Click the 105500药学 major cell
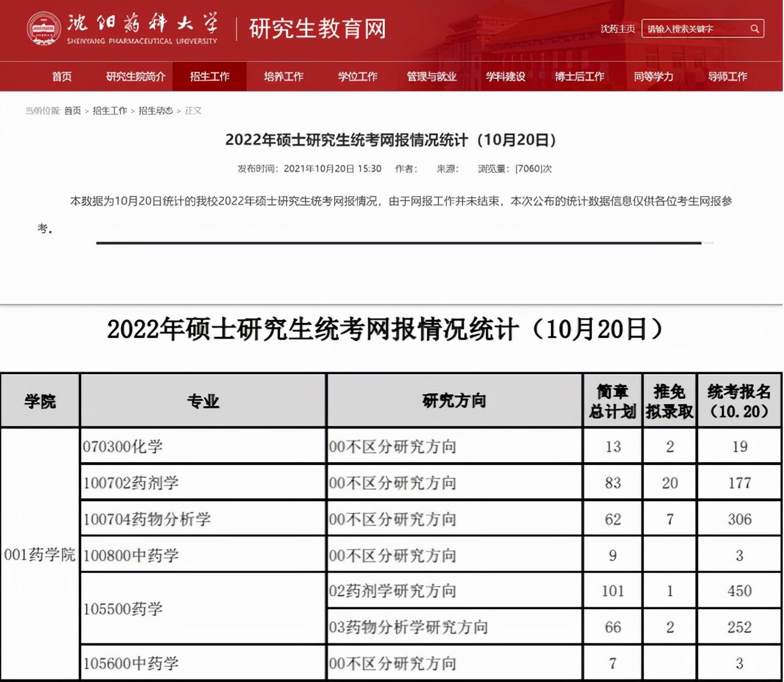784x682 pixels. 203,608
